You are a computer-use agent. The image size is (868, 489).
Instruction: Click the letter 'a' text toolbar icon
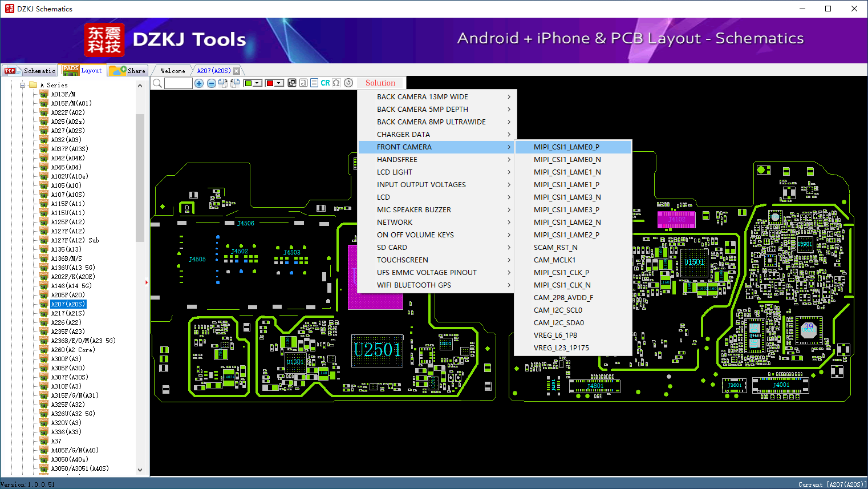point(303,83)
